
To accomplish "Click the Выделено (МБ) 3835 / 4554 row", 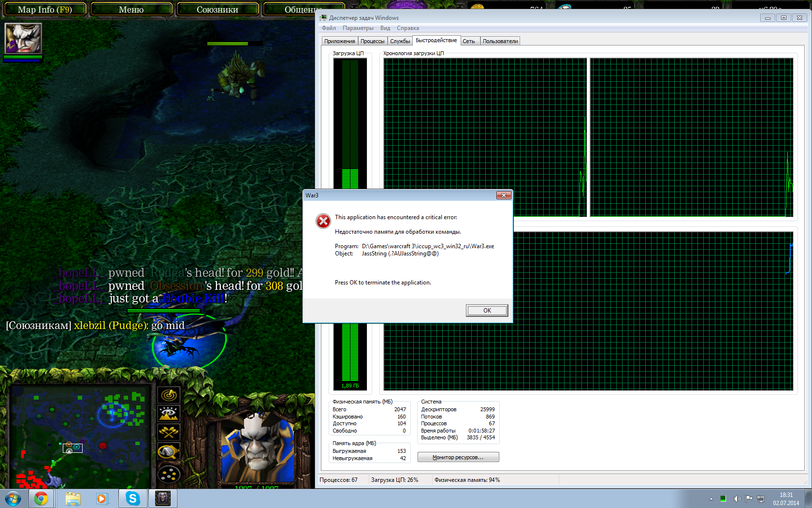I will pyautogui.click(x=458, y=437).
